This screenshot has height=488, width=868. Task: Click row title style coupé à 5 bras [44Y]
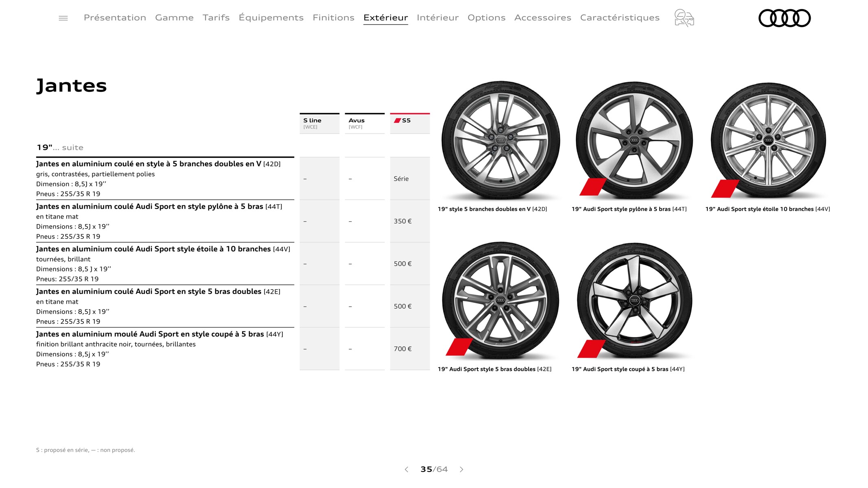pos(160,334)
